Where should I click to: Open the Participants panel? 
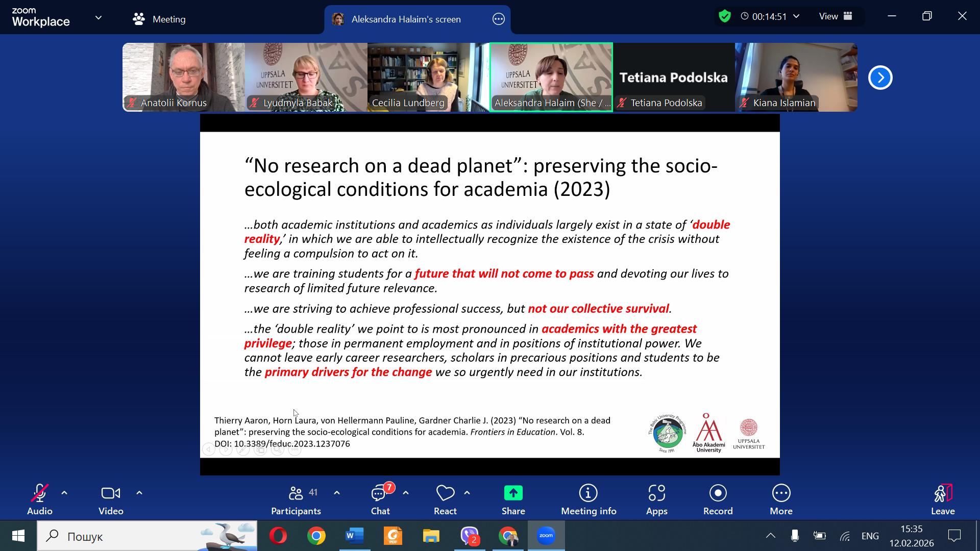coord(296,499)
